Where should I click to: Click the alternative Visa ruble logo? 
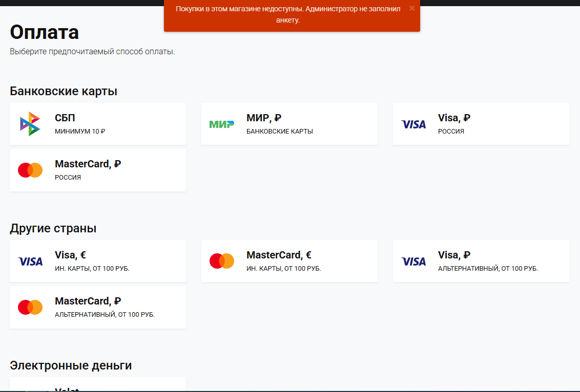(x=413, y=261)
